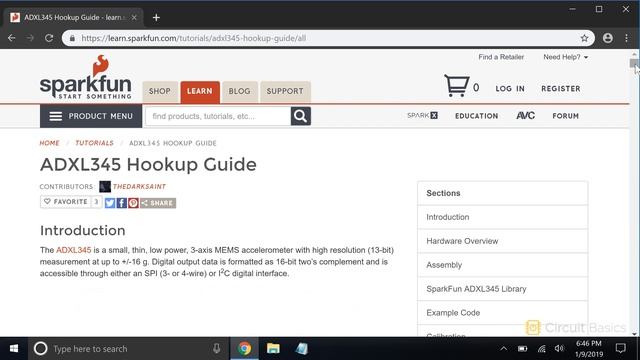Select the BLOG tab
Viewport: 640px width, 360px height.
pyautogui.click(x=239, y=91)
